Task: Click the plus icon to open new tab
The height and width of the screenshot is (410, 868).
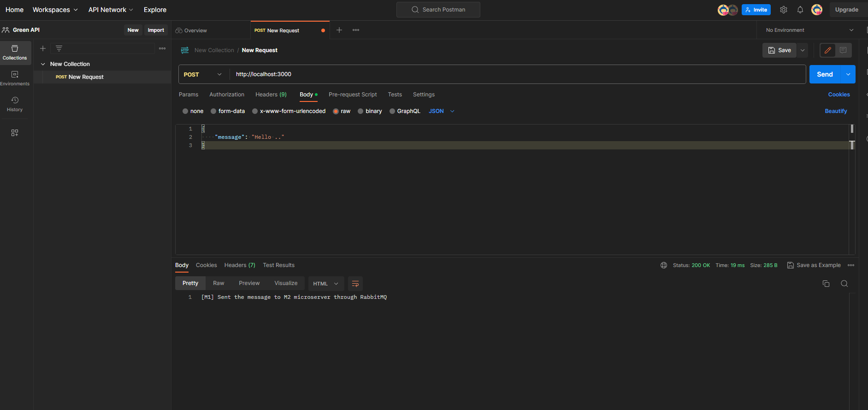Action: pos(339,30)
